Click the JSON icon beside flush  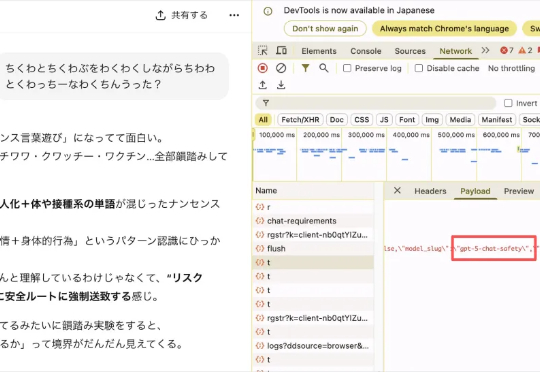point(260,248)
